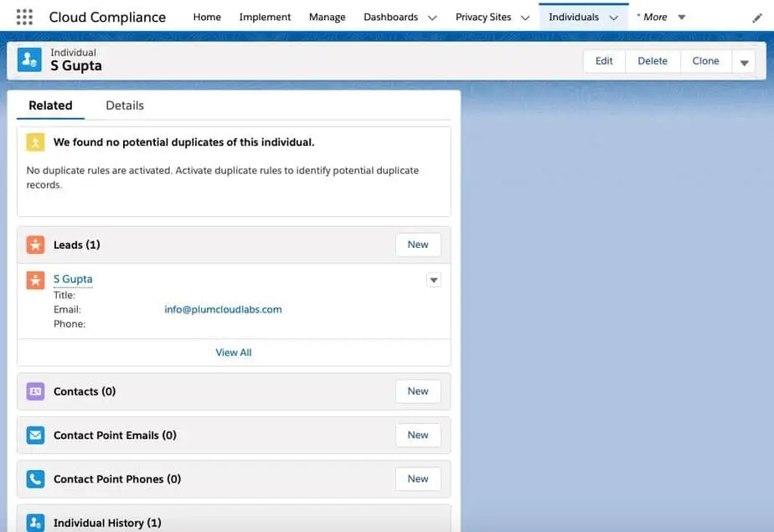Click New in the Leads section
774x532 pixels.
click(x=417, y=244)
